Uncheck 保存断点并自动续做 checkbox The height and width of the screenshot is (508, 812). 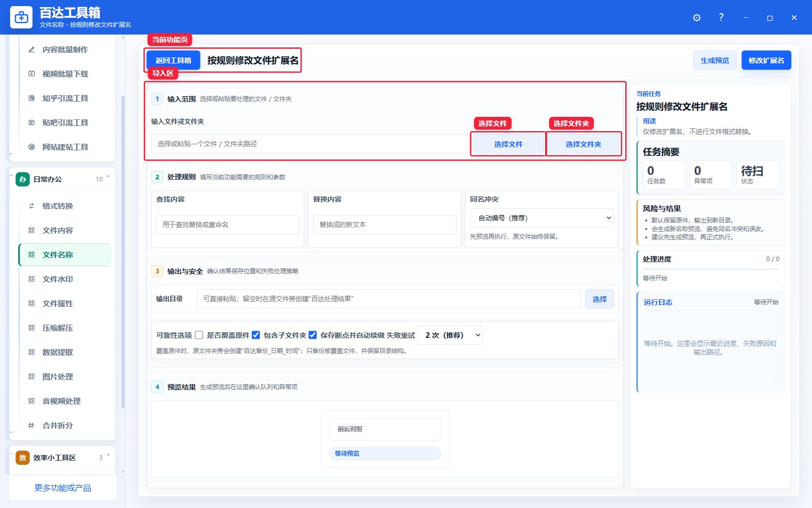coord(313,335)
